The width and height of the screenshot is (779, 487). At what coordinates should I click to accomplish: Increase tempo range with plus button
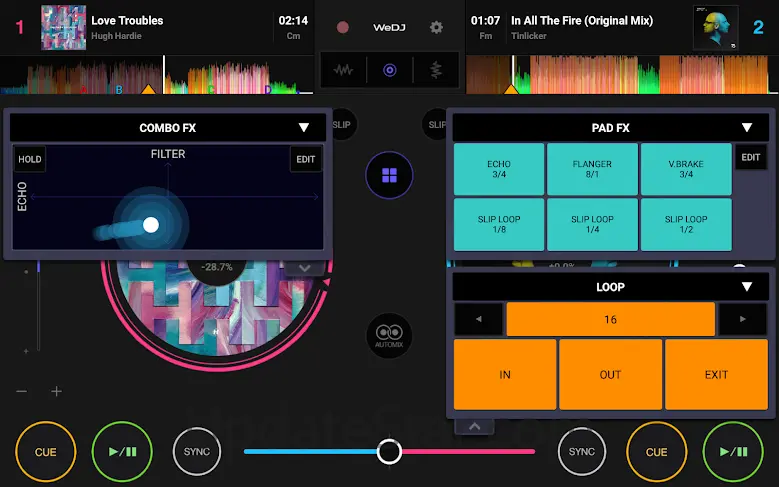[x=57, y=392]
